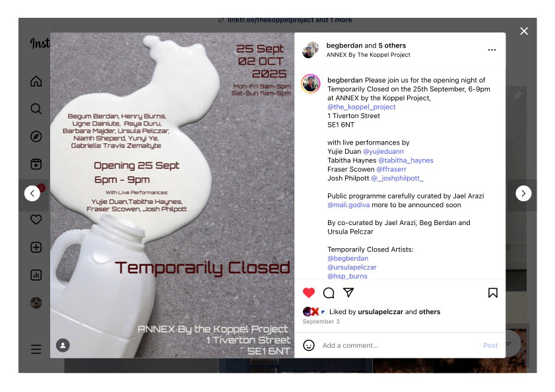Open the hamburger More menu in sidebar
555x392 pixels.
click(x=36, y=349)
